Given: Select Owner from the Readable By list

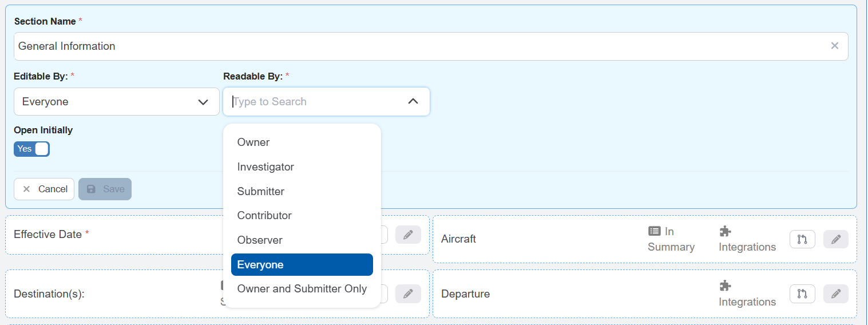Looking at the screenshot, I should [x=253, y=142].
